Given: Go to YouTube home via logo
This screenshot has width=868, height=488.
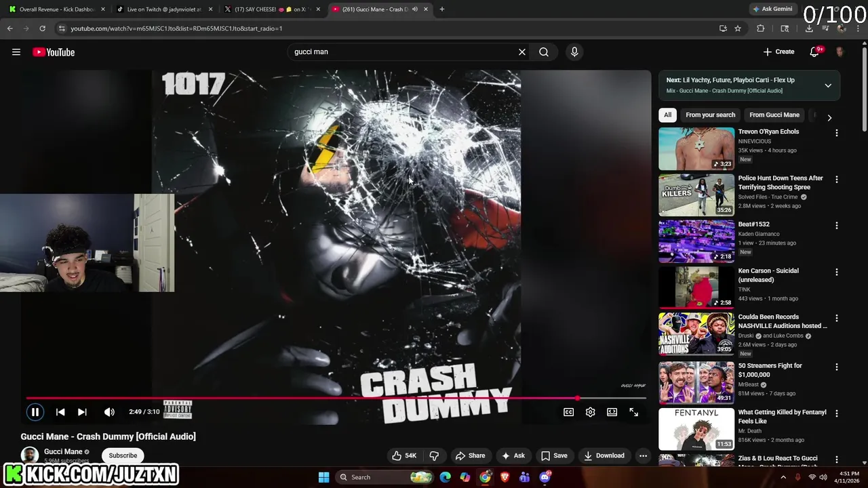Looking at the screenshot, I should pyautogui.click(x=54, y=52).
